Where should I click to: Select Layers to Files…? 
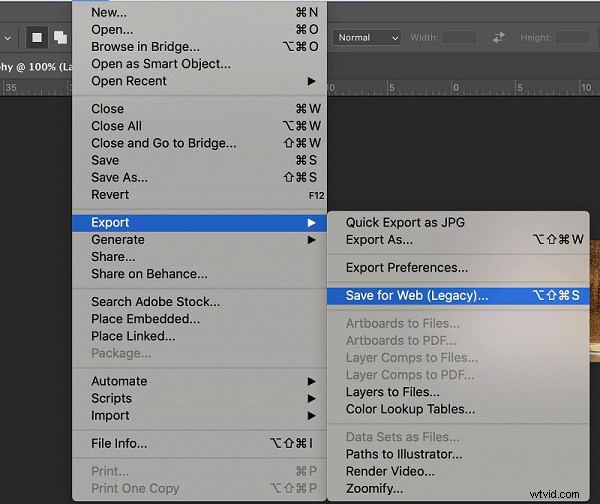pos(392,392)
